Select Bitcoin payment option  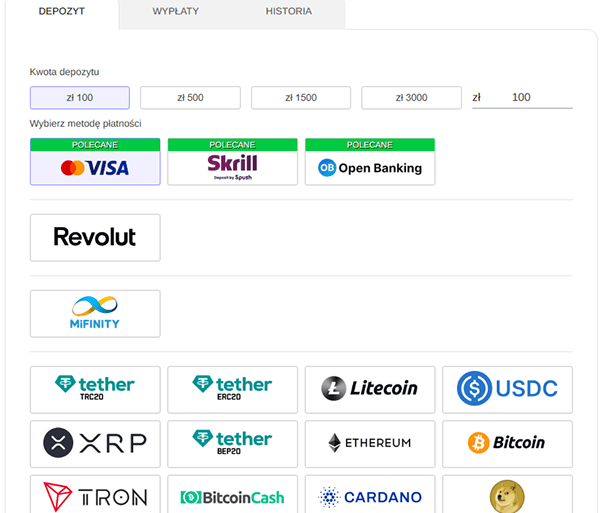pyautogui.click(x=507, y=443)
